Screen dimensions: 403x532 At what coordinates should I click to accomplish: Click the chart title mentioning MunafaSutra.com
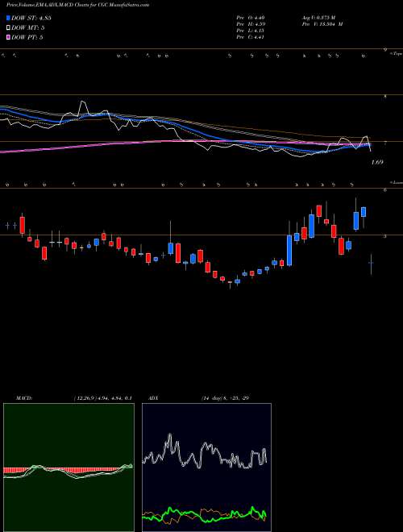click(77, 5)
